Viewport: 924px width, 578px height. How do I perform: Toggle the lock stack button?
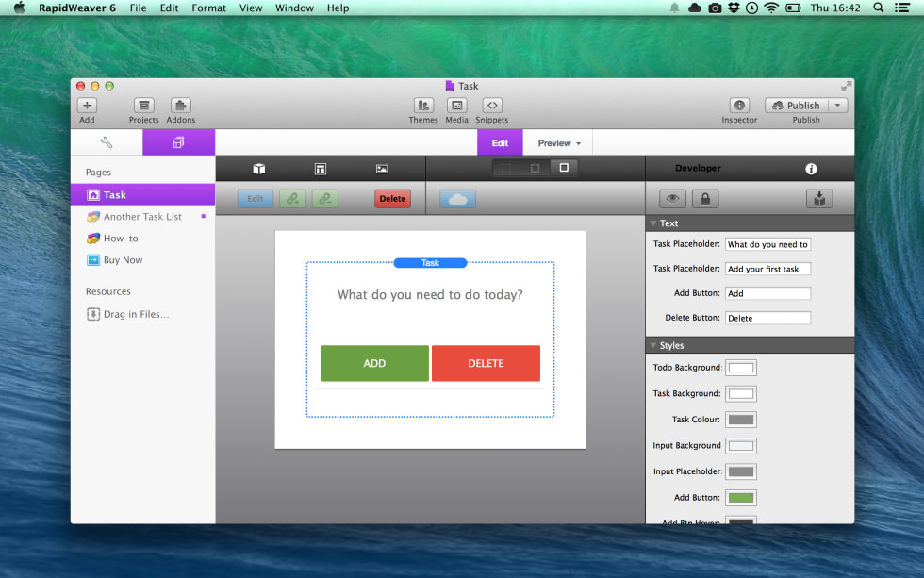tap(705, 199)
